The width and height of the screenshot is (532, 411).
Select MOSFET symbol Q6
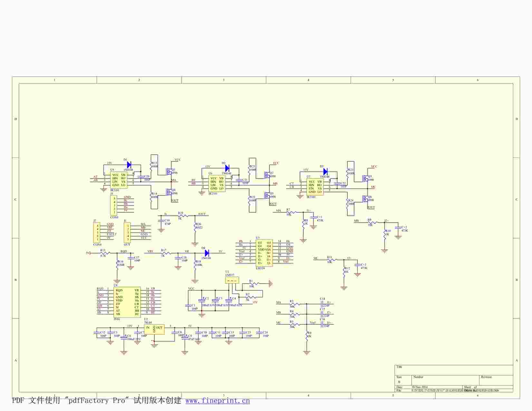coord(365,198)
